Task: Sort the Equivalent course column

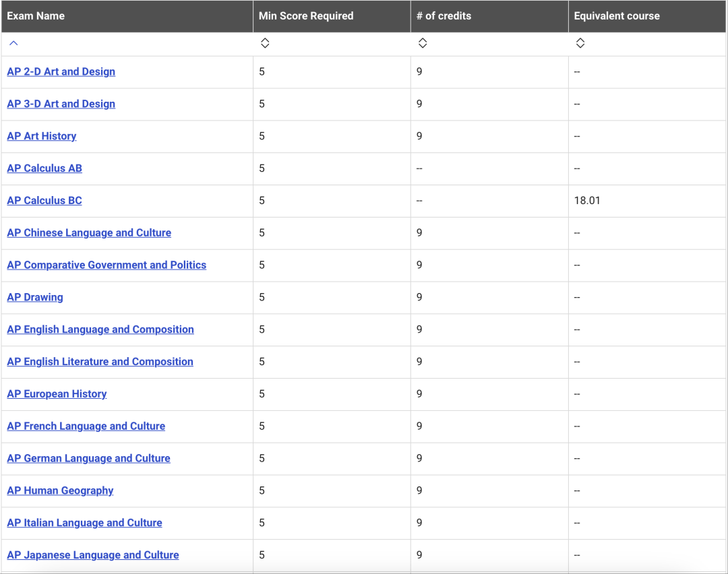Action: click(x=580, y=43)
